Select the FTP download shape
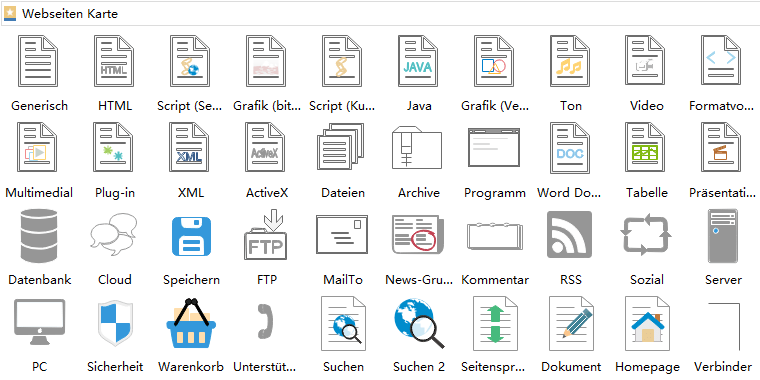Screen dimensions: 760x380 266,234
